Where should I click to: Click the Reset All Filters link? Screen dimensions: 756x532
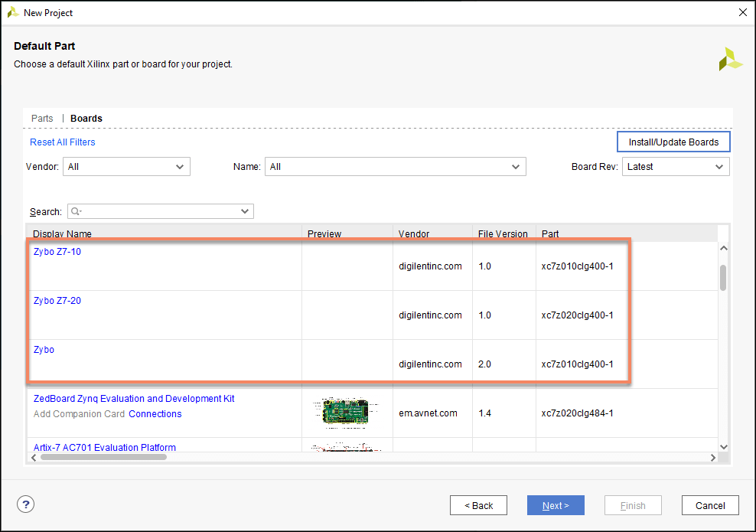tap(62, 142)
